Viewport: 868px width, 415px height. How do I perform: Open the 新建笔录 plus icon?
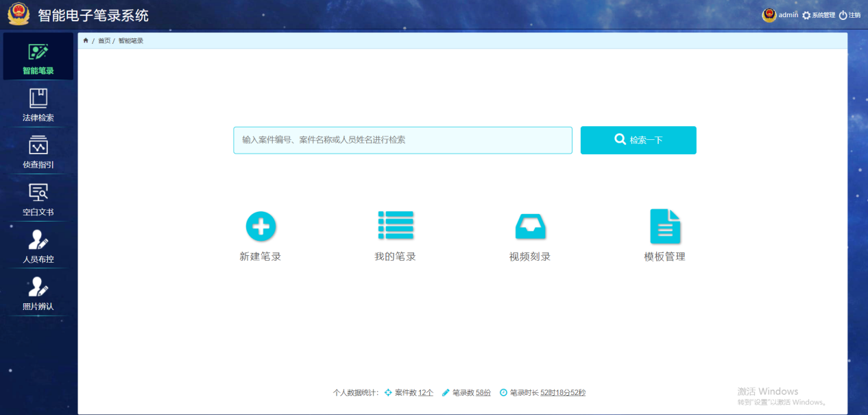point(261,226)
